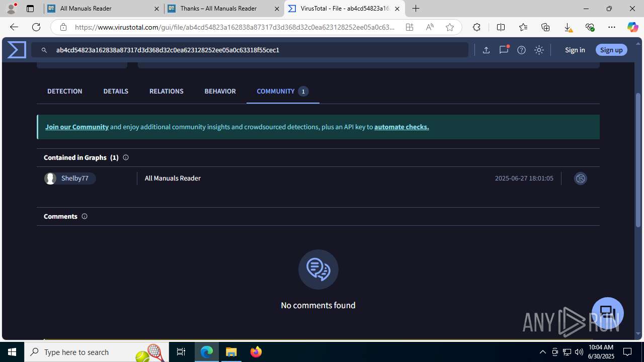Refresh the page

click(x=36, y=27)
